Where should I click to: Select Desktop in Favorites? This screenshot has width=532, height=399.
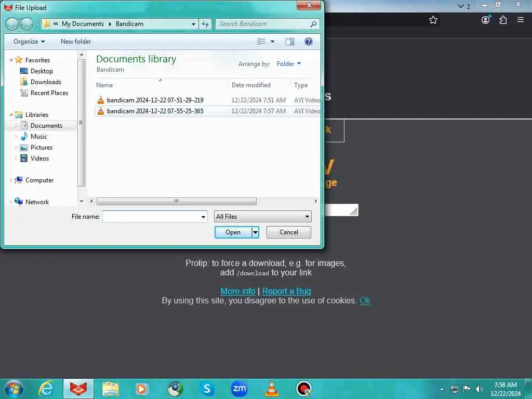click(42, 71)
